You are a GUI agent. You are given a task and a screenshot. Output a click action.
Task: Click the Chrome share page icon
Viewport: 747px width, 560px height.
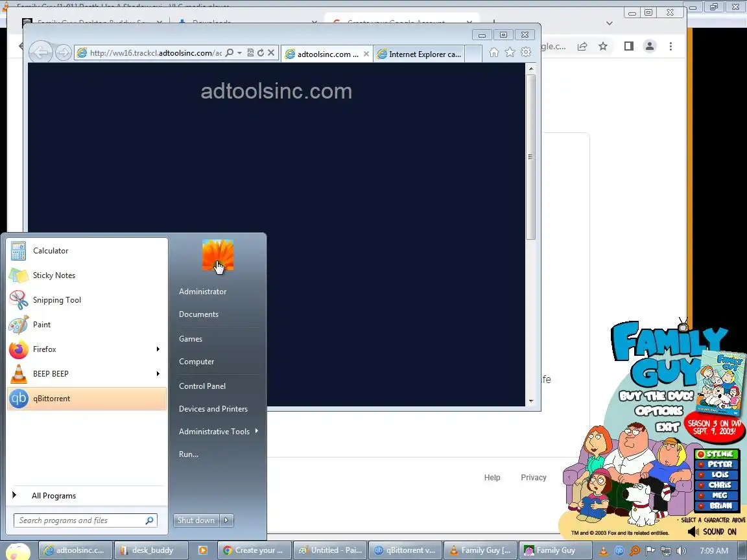pyautogui.click(x=582, y=46)
